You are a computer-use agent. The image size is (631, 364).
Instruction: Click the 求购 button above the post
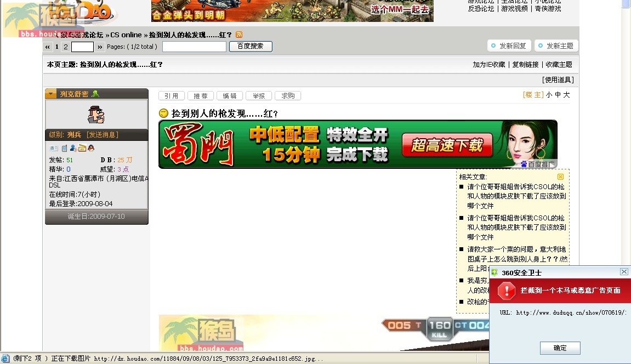(x=288, y=96)
